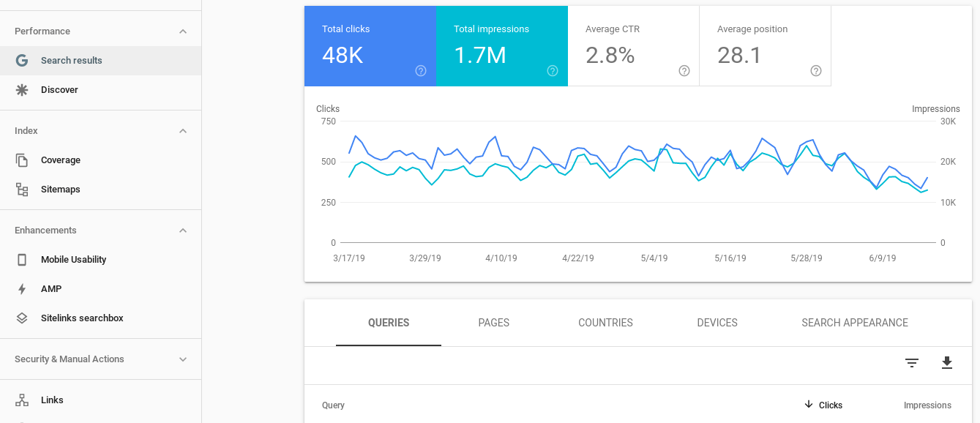Switch to the Pages tab

(x=494, y=323)
